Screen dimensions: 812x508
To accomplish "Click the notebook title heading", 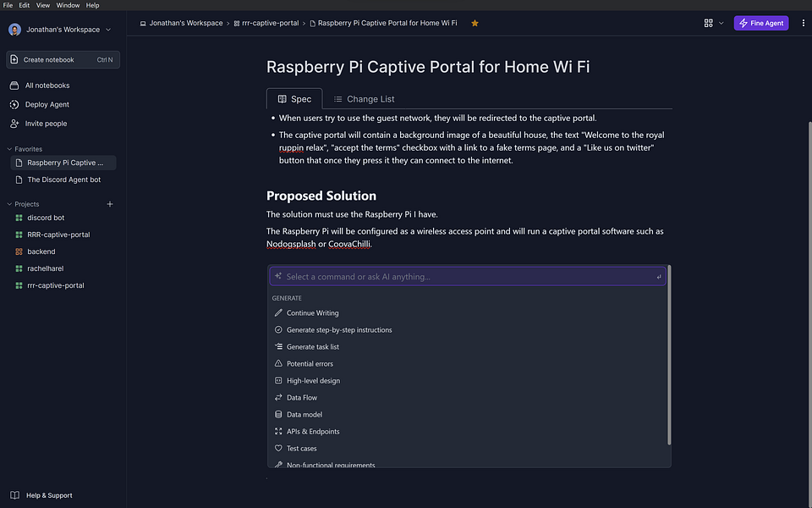I will [x=428, y=67].
